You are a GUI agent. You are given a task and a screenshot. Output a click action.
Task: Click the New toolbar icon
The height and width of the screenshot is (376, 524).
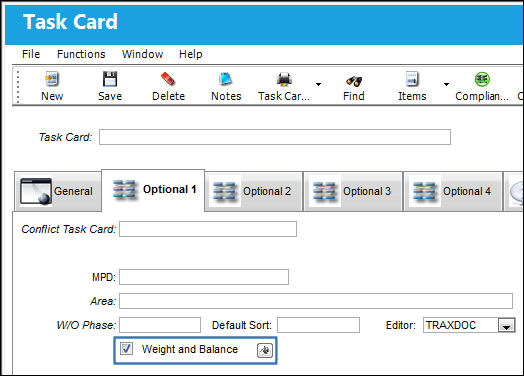[x=52, y=79]
